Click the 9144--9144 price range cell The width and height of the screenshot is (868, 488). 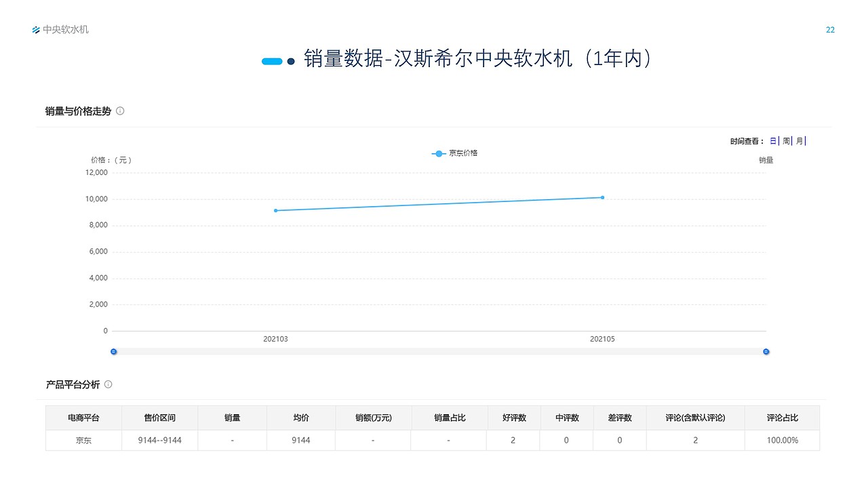tap(159, 440)
